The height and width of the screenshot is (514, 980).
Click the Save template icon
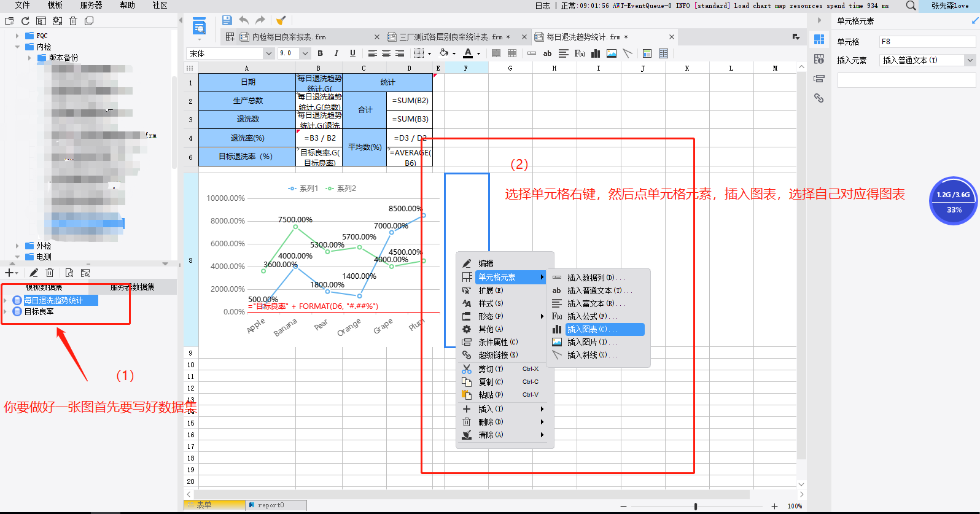227,20
